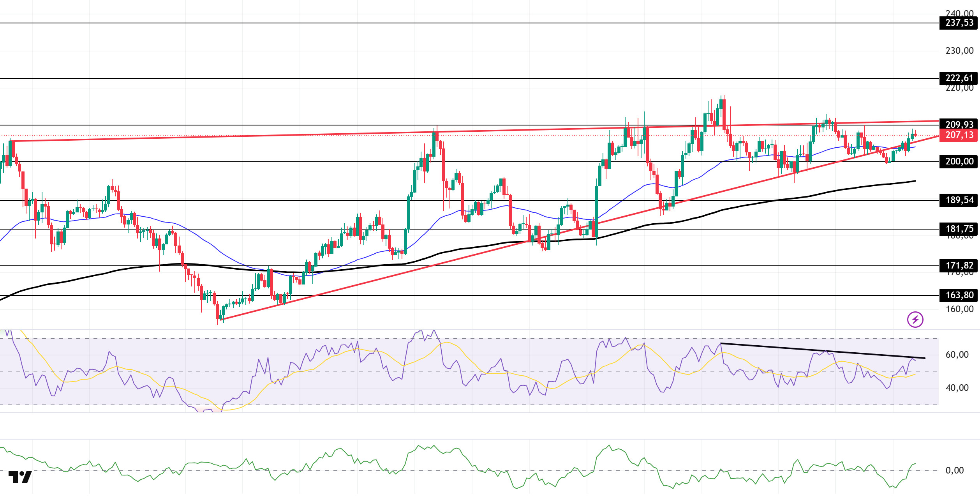This screenshot has height=500, width=980.
Task: Select the black RSI divergence trendline
Action: 823,351
